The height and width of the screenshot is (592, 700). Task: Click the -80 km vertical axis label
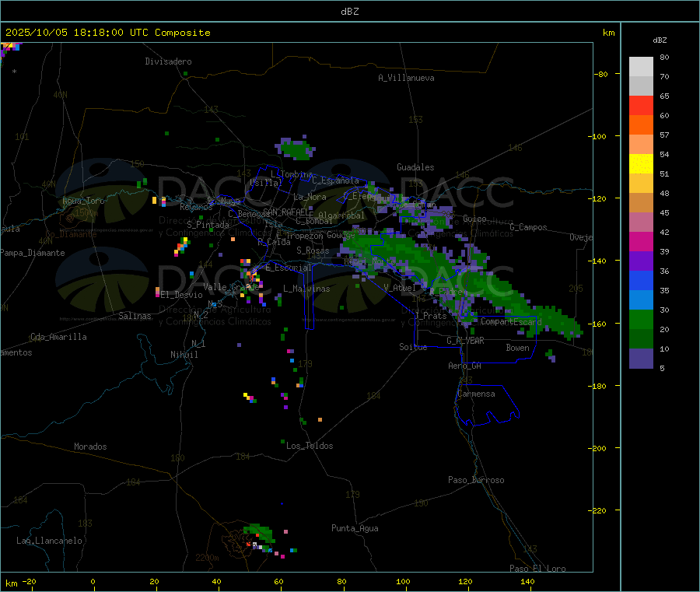point(601,74)
